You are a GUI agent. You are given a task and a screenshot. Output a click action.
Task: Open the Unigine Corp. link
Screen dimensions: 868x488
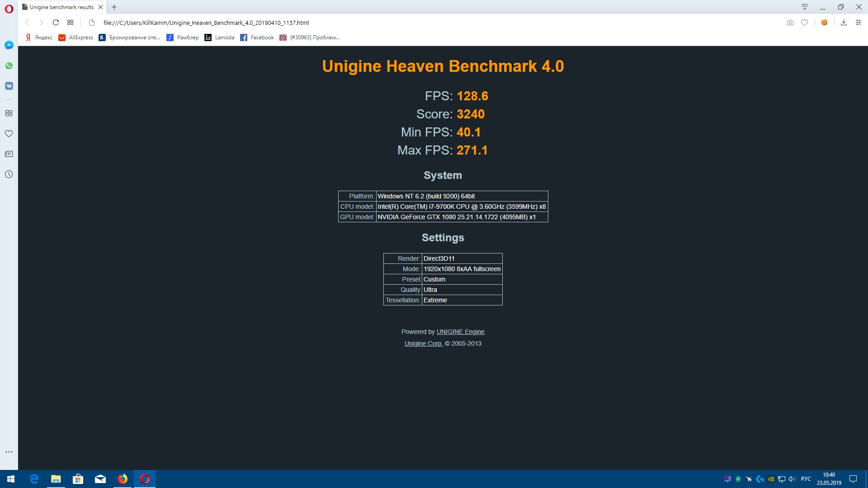pyautogui.click(x=423, y=343)
